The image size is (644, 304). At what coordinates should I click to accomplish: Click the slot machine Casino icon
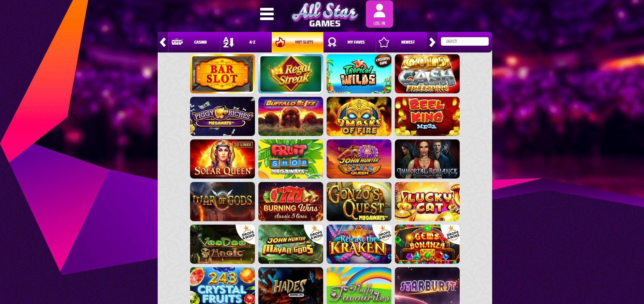[177, 42]
